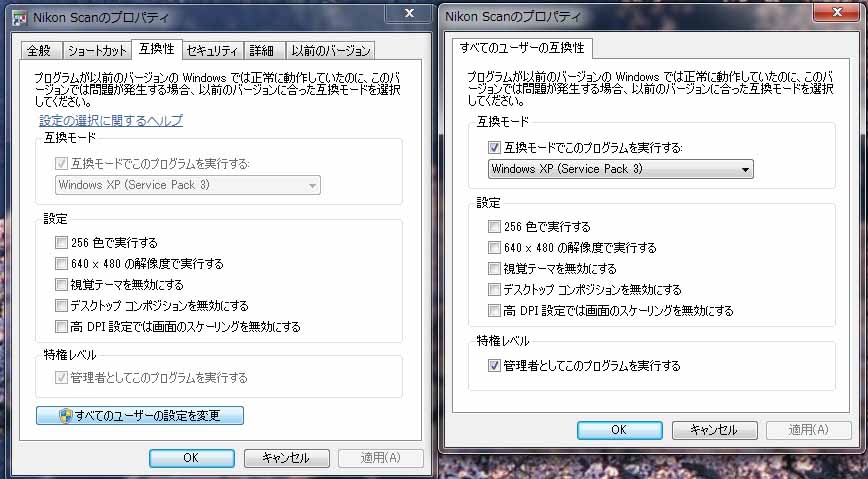
Task: Open the 以前のバージョン tab
Action: point(331,50)
